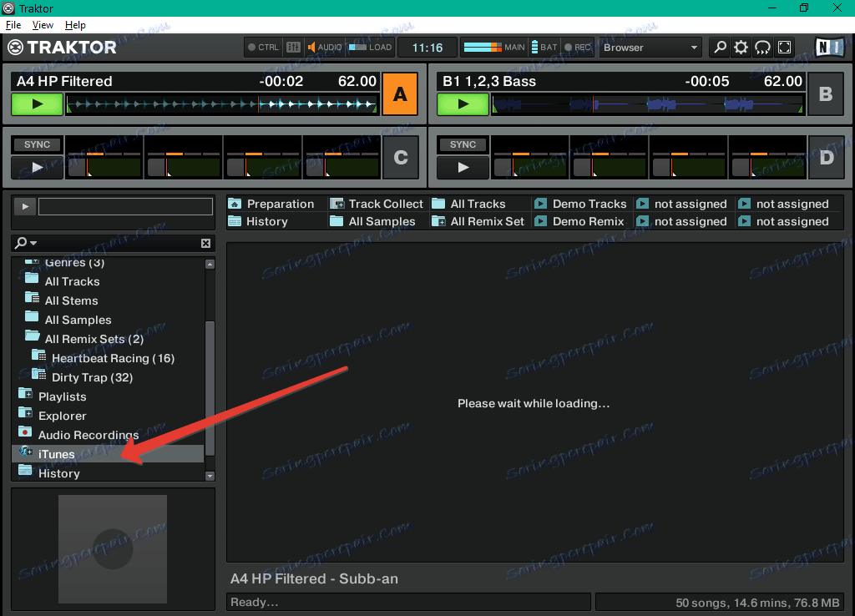The width and height of the screenshot is (855, 616).
Task: Click the AUDIO speaker indicator
Action: pyautogui.click(x=325, y=48)
